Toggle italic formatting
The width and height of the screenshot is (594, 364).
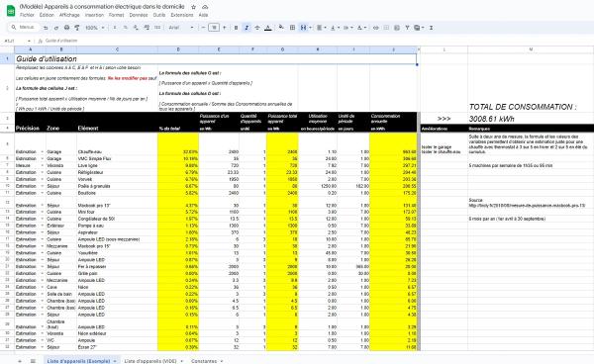tap(247, 28)
